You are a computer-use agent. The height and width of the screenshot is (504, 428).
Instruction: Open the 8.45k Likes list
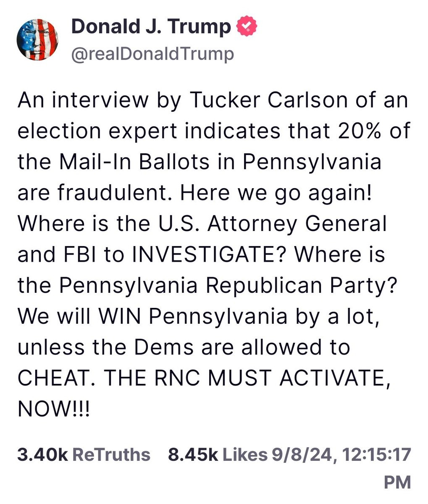[x=217, y=454]
